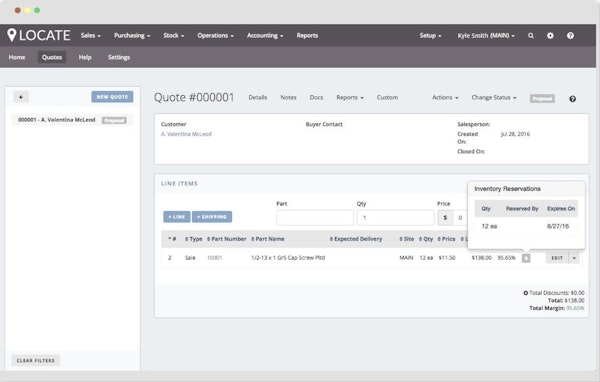Open part number 10001 link
Image resolution: width=600 pixels, height=382 pixels.
pos(214,258)
